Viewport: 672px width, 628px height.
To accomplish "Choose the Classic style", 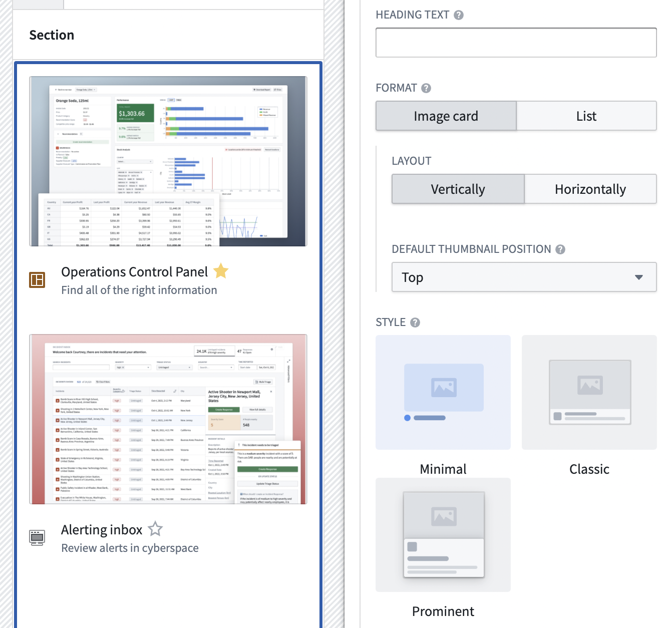I will pyautogui.click(x=589, y=392).
